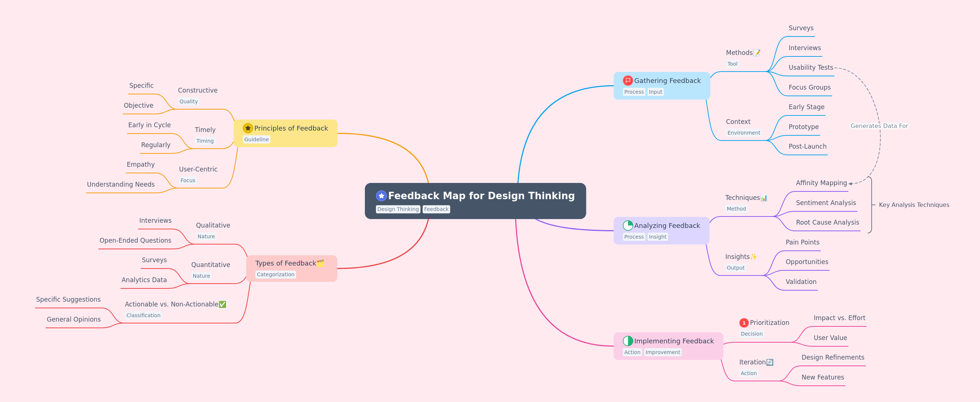
Task: Select the Types of Feedback topic
Action: pyautogui.click(x=292, y=268)
